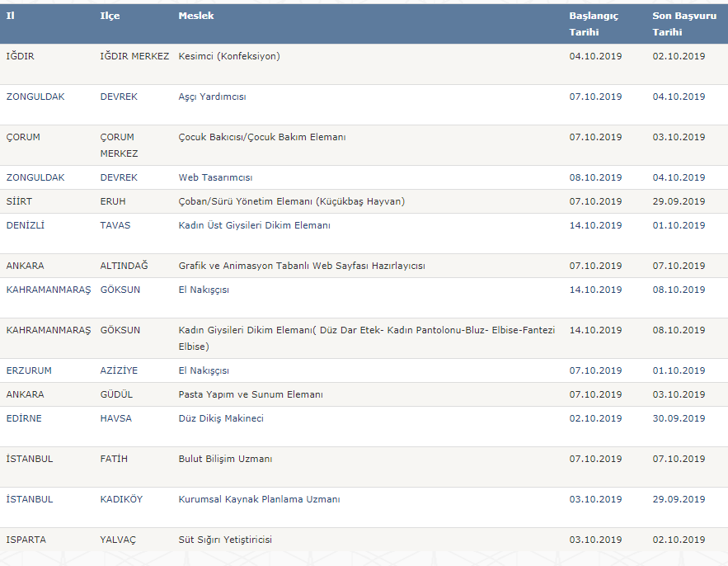Click Çocuk Bakıcısı/Çocuk Bakım Elemanı entry
Image resolution: width=728 pixels, height=566 pixels.
click(x=262, y=137)
